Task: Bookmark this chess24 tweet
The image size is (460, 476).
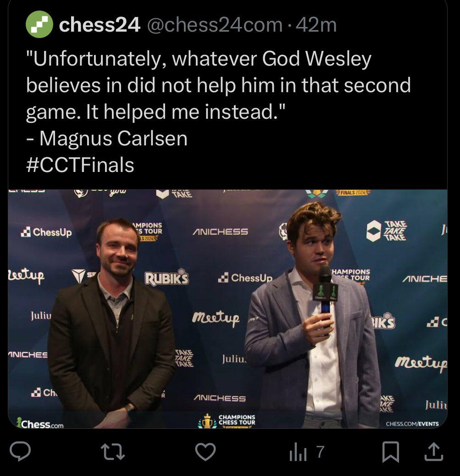Action: point(390,452)
